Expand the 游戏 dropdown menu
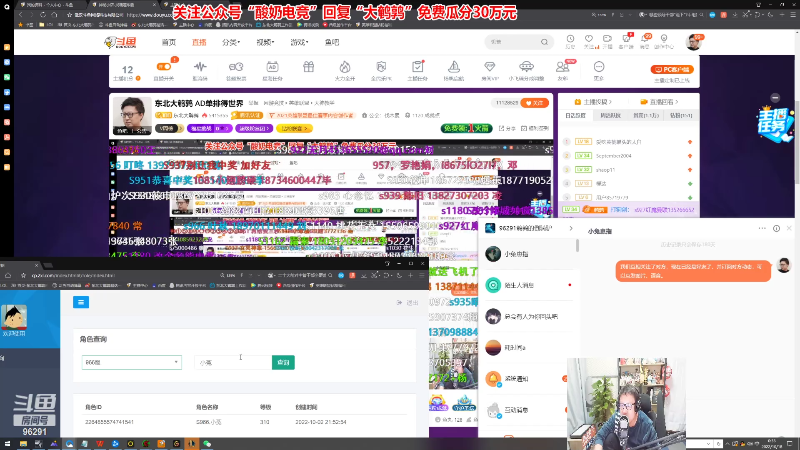The width and height of the screenshot is (800, 450). pyautogui.click(x=299, y=42)
